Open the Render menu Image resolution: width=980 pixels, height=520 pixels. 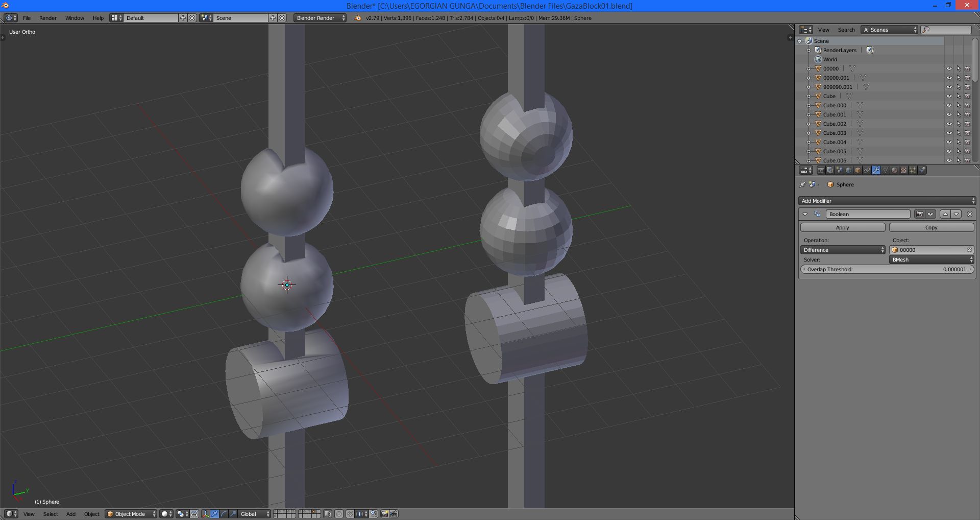click(x=48, y=18)
